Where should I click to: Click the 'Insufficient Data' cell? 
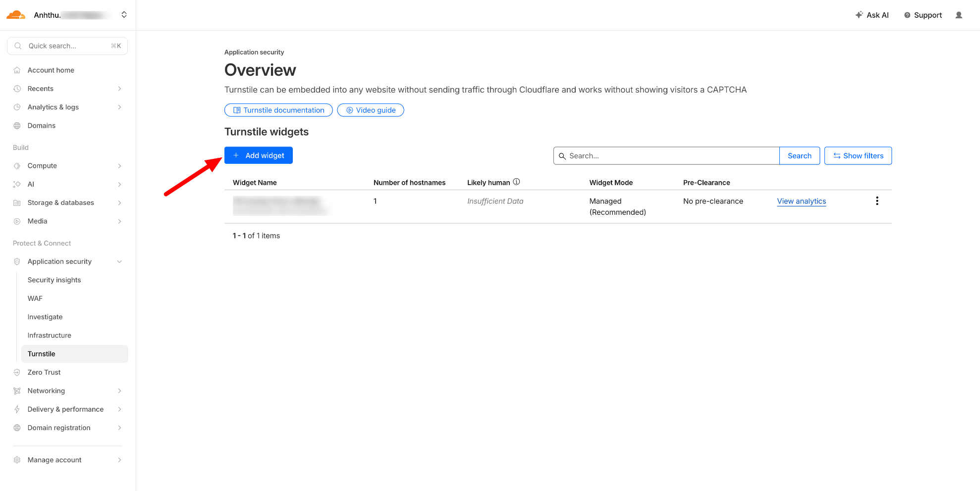coord(495,201)
